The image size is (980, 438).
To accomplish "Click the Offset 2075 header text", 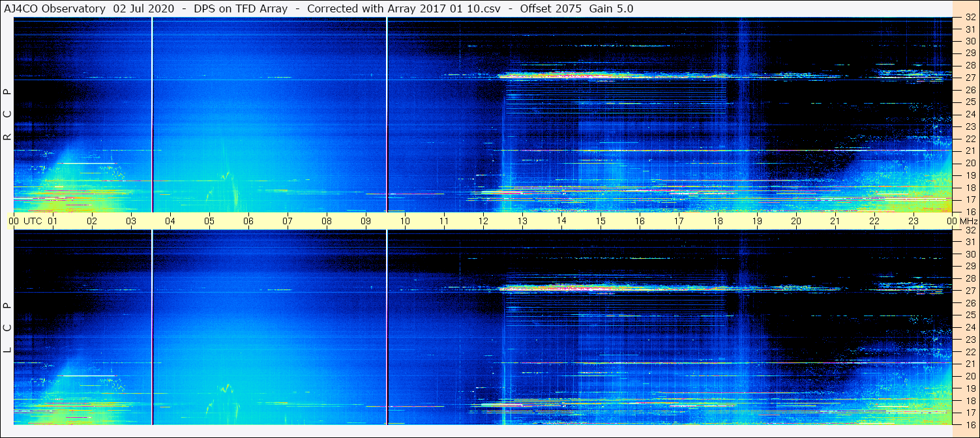I will click(551, 8).
